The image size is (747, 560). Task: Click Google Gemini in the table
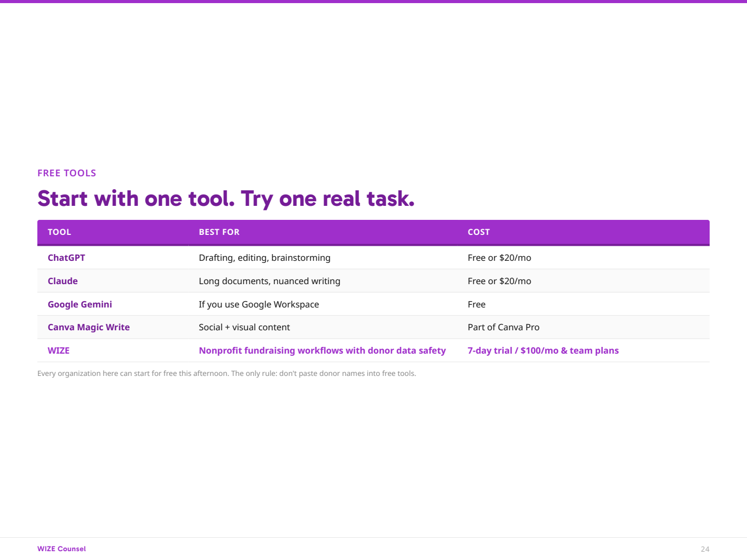click(80, 304)
